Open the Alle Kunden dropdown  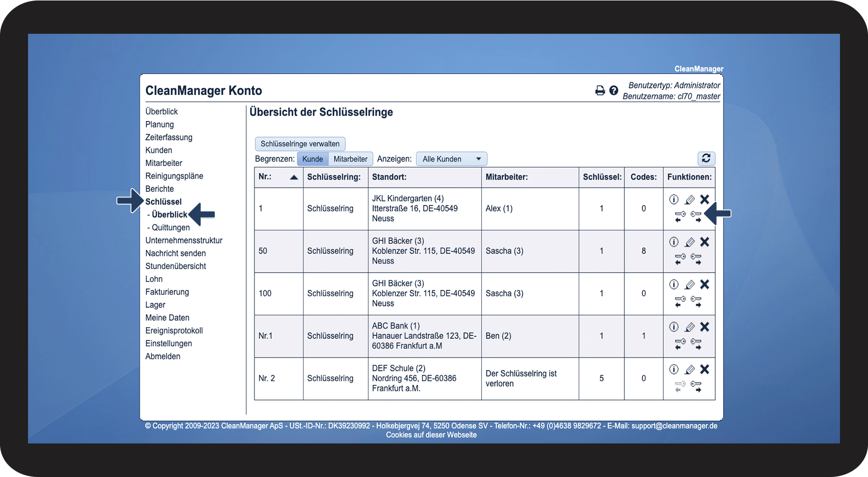(451, 159)
